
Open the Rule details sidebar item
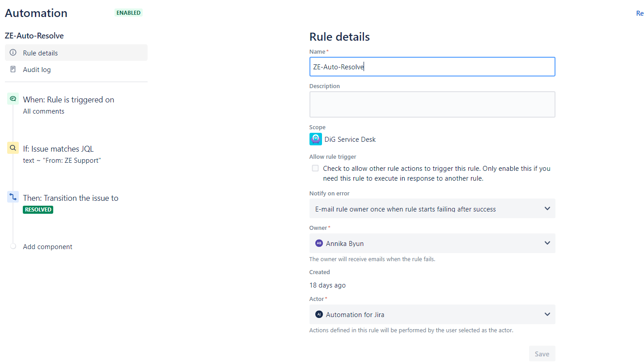[x=76, y=53]
